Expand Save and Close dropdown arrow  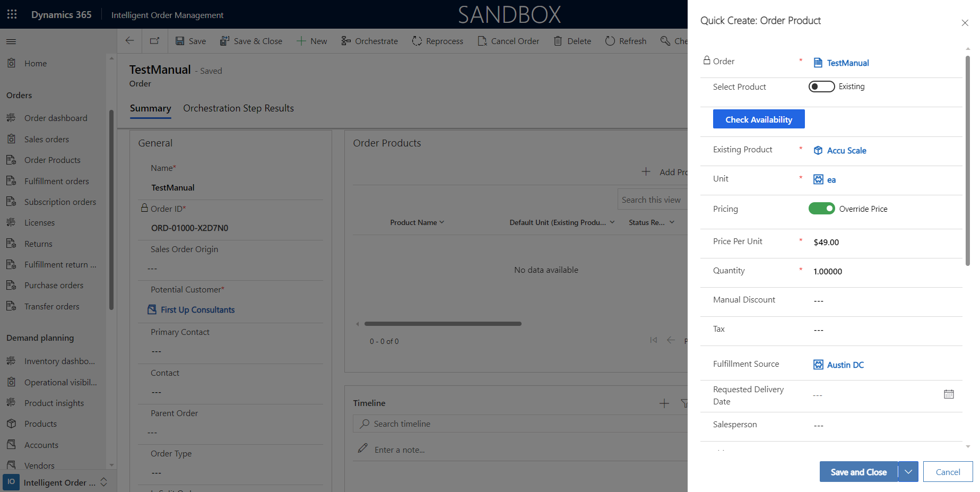tap(908, 472)
